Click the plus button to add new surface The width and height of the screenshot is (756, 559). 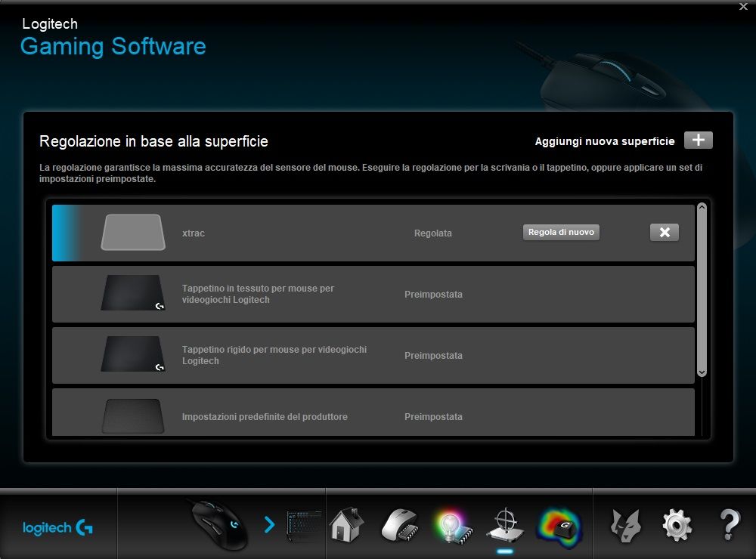click(x=698, y=141)
